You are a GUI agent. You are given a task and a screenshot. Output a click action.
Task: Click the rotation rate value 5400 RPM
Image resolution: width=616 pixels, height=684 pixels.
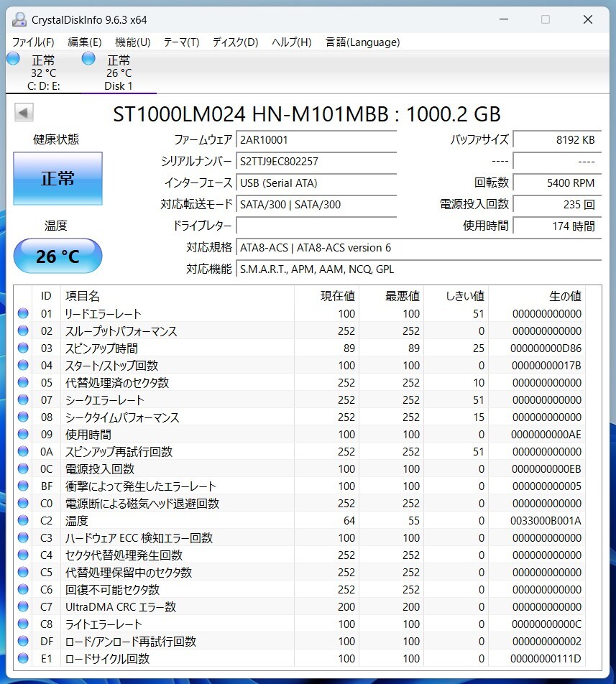point(557,182)
